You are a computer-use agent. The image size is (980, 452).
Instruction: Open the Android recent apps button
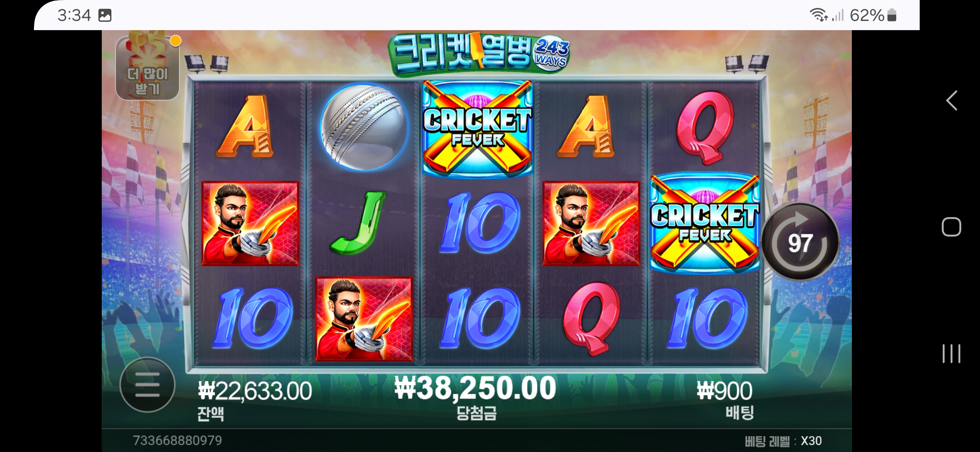[x=952, y=354]
